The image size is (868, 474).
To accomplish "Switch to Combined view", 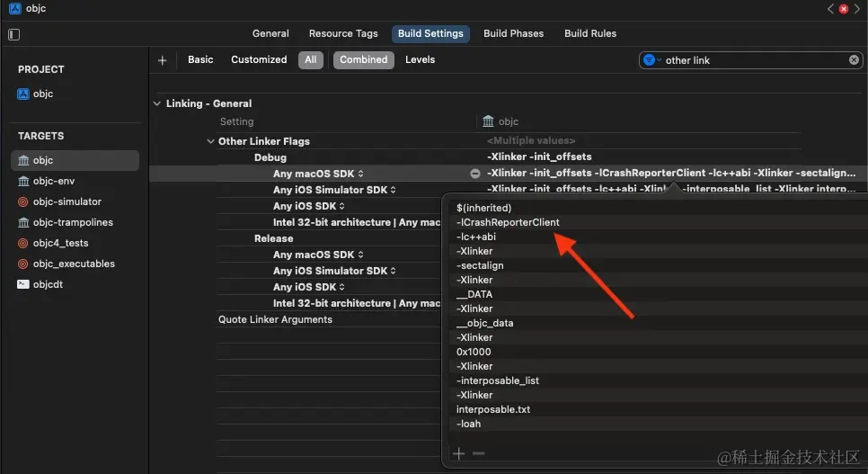I will pyautogui.click(x=364, y=60).
